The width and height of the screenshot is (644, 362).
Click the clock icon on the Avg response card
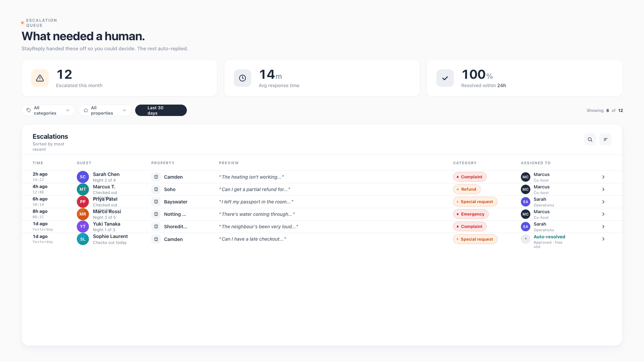click(x=243, y=78)
